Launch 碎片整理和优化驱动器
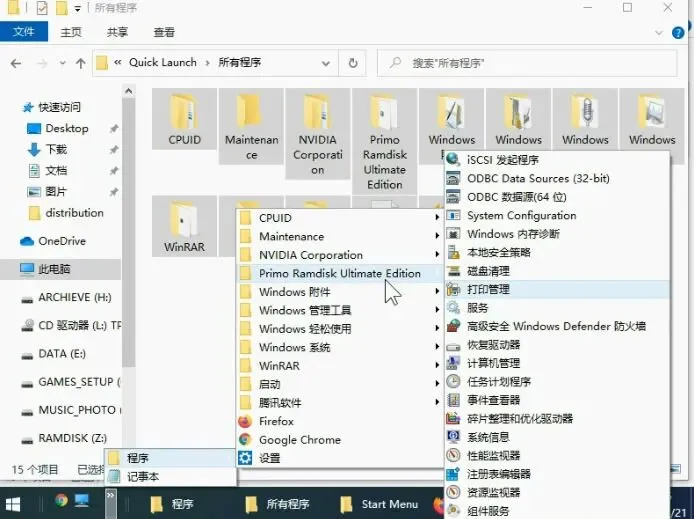 click(x=557, y=419)
